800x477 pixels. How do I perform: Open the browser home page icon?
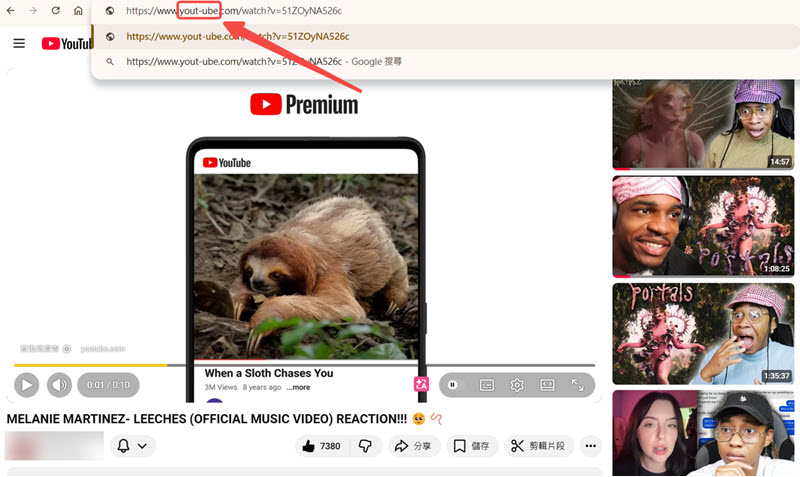pos(78,10)
